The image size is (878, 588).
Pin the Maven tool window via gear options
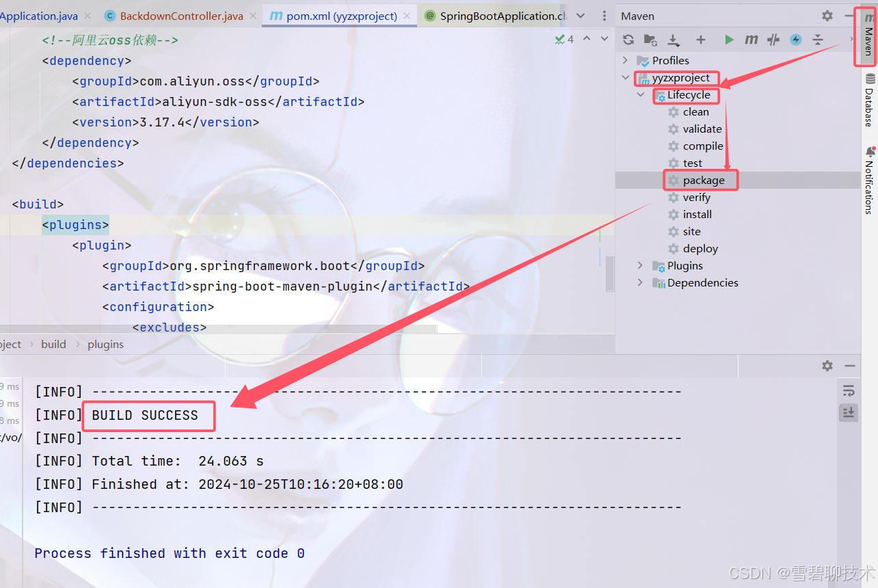point(827,15)
